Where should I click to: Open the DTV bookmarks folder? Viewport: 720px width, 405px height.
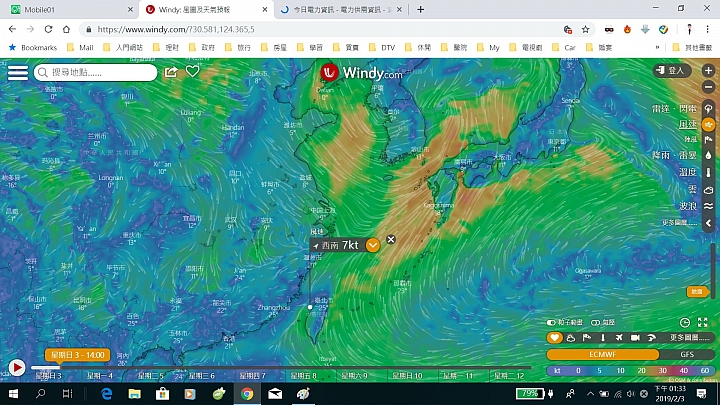pos(382,47)
